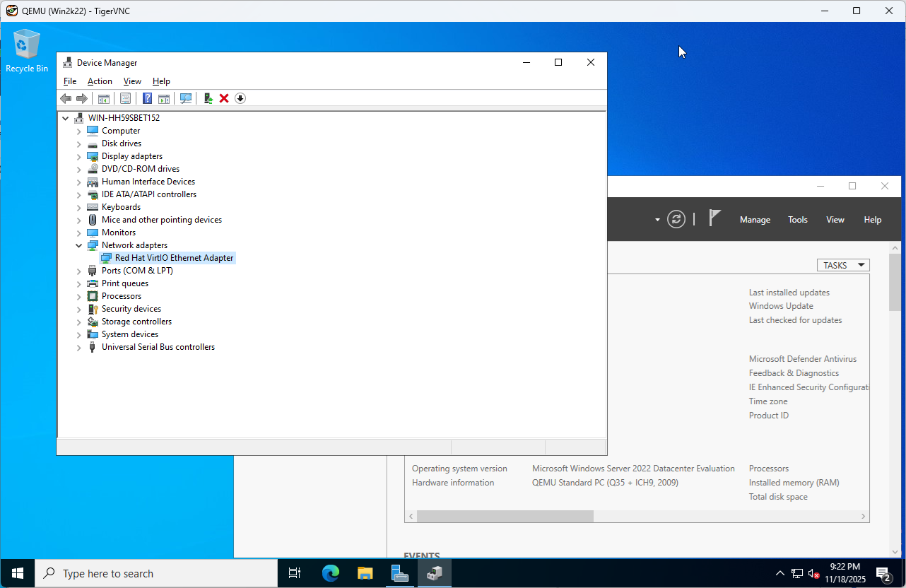This screenshot has width=906, height=588.
Task: Open the Server Manager notifications flag
Action: [714, 218]
